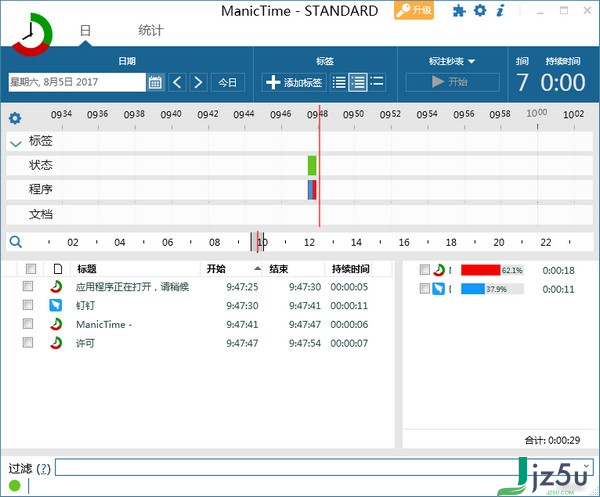Check the 62.1% summary row checkbox
Viewport: 600px width, 497px height.
click(425, 269)
